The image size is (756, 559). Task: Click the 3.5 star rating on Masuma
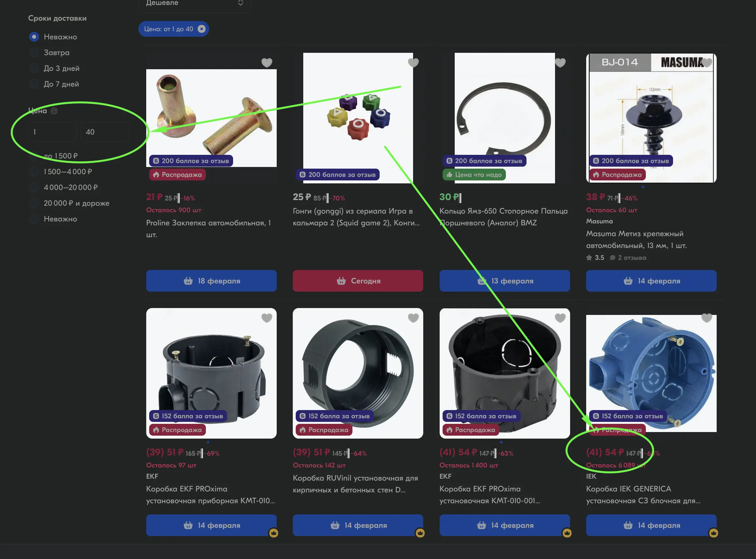point(595,258)
